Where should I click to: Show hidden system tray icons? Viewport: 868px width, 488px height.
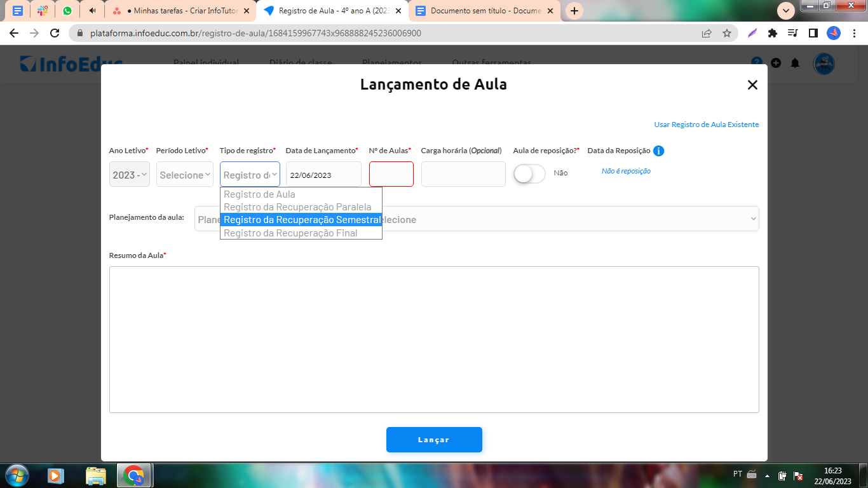pyautogui.click(x=767, y=475)
